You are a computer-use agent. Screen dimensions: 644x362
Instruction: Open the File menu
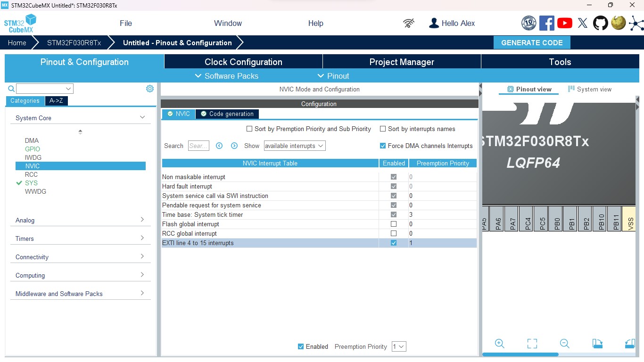click(x=126, y=23)
